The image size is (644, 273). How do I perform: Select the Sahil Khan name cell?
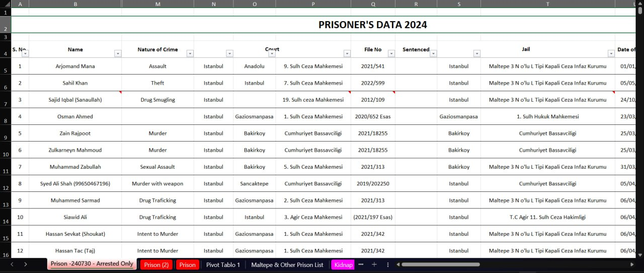75,83
